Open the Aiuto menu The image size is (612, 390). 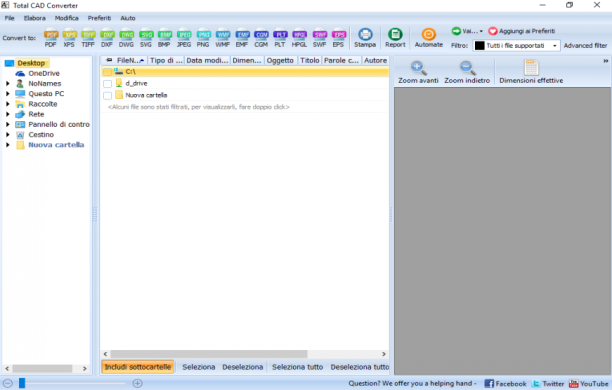click(x=128, y=18)
